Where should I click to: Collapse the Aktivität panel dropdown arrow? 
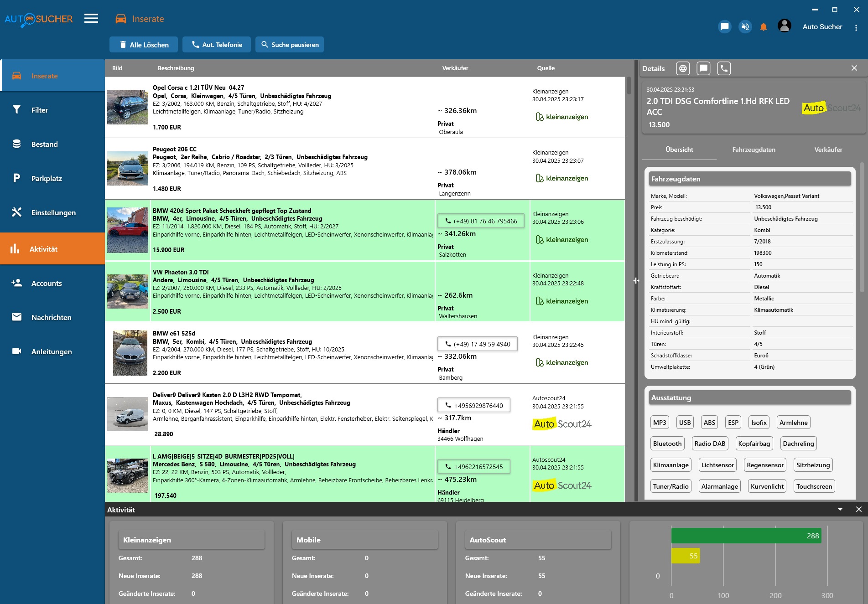840,510
